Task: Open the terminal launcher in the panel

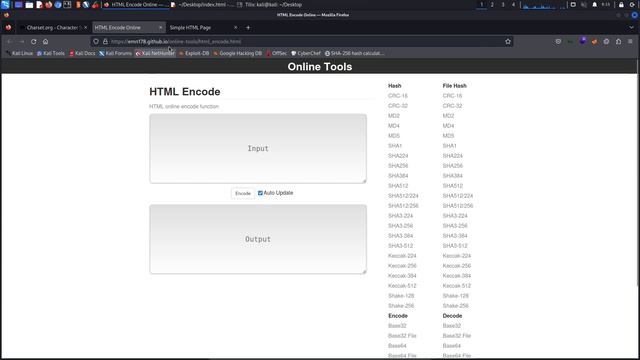Action: click(x=67, y=5)
